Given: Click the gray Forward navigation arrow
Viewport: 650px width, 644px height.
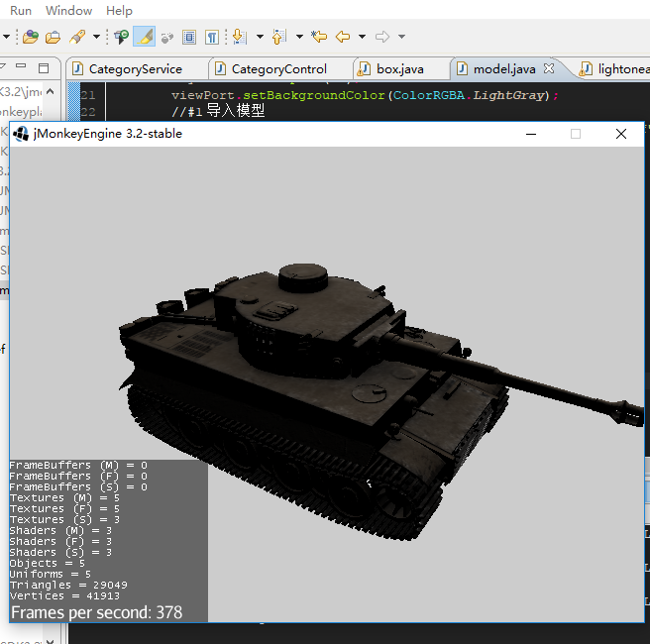Looking at the screenshot, I should (382, 37).
